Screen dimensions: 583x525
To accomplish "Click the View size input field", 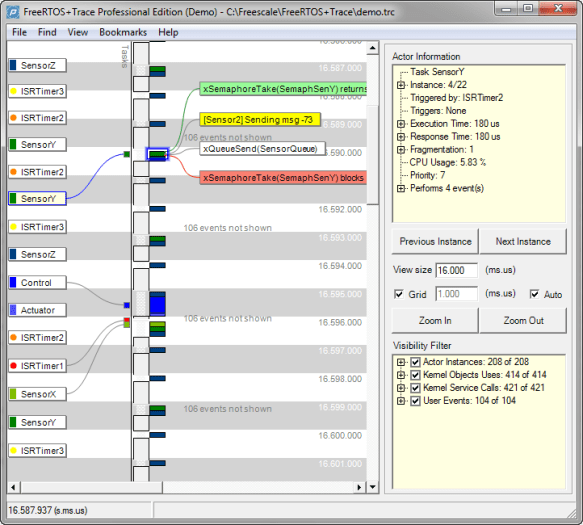I will pos(457,270).
